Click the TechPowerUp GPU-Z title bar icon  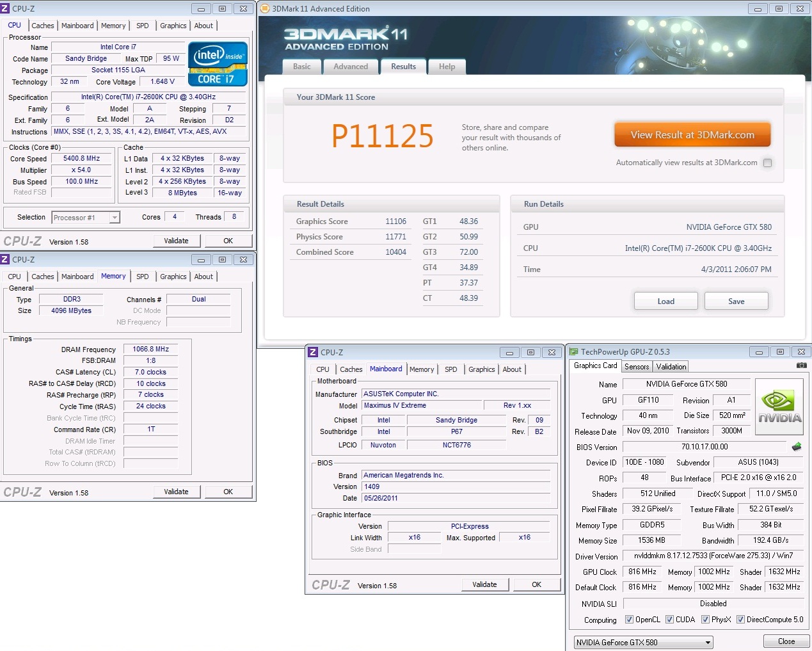tap(574, 352)
